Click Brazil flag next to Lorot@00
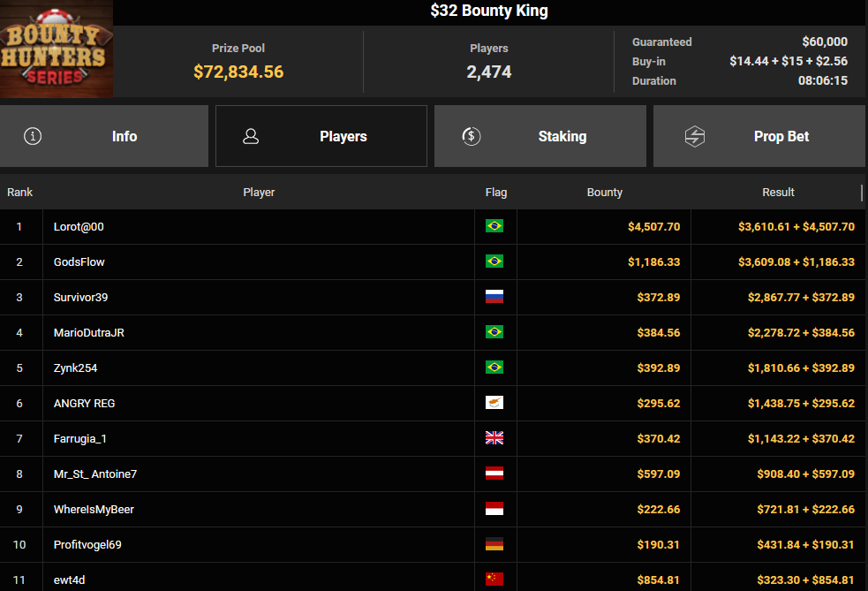The height and width of the screenshot is (591, 868). (x=494, y=226)
